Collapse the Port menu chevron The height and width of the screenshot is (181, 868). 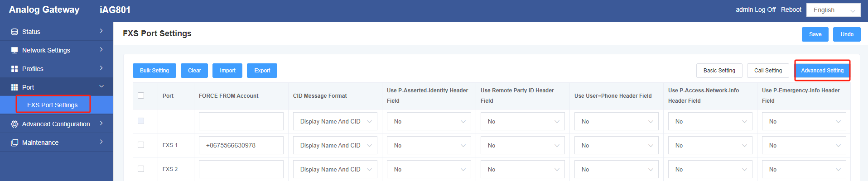point(101,86)
